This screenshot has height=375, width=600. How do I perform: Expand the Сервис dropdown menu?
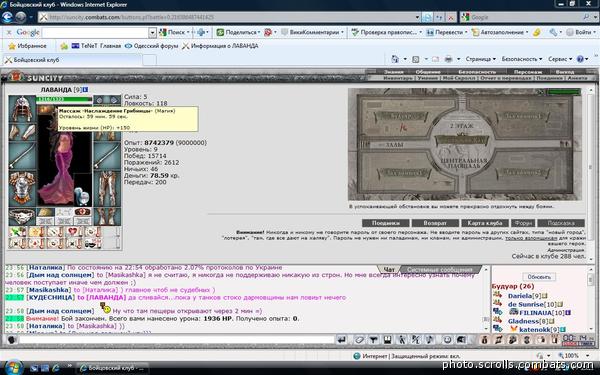tap(560, 59)
